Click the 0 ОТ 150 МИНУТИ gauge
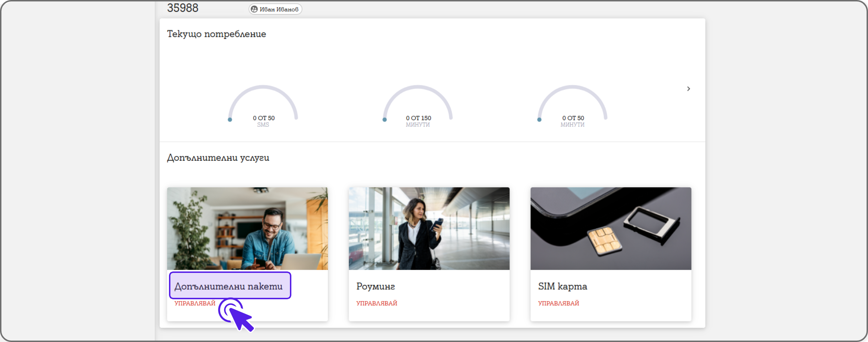Viewport: 868px width, 342px height. (418, 106)
